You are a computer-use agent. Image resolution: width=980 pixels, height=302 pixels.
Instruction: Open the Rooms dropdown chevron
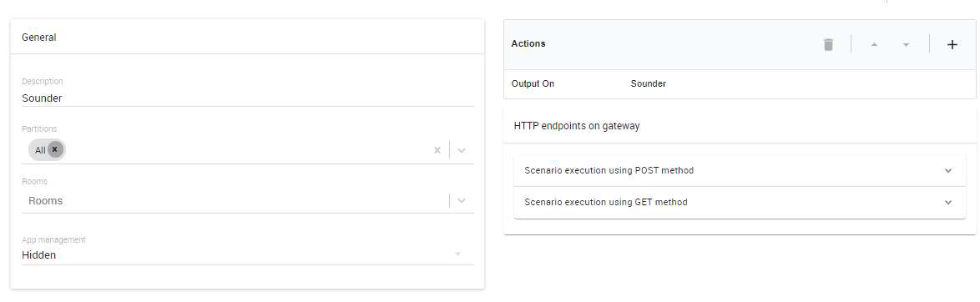coord(462,201)
